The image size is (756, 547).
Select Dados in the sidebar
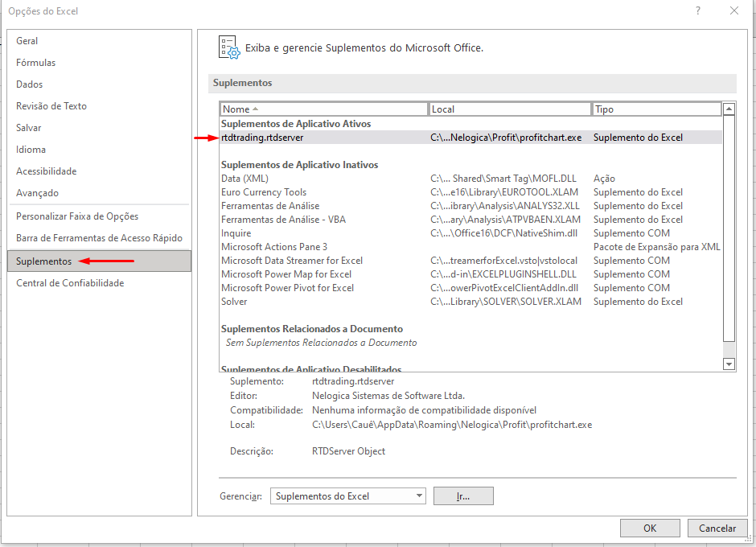[x=99, y=84]
